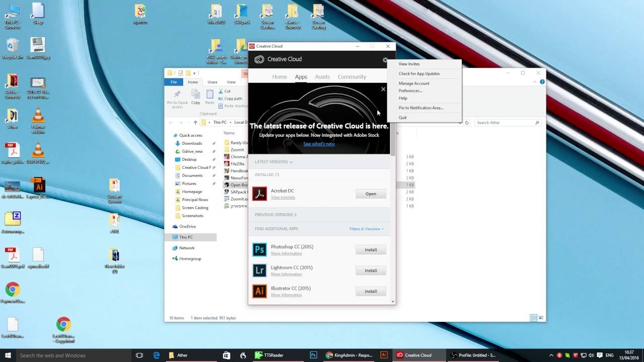Viewport: 644px width, 362px height.
Task: Open the Quick Access Toolbar customize dropdown arrow
Action: [195, 73]
